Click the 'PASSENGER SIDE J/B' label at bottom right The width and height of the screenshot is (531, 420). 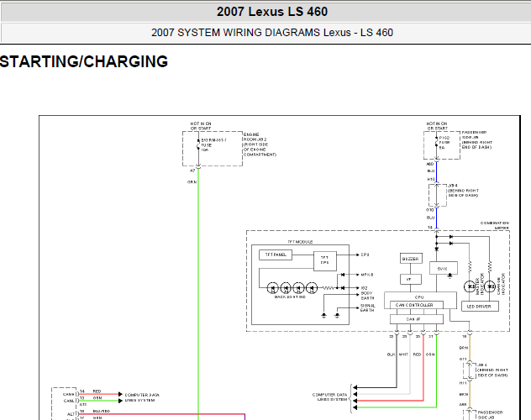[490, 415]
